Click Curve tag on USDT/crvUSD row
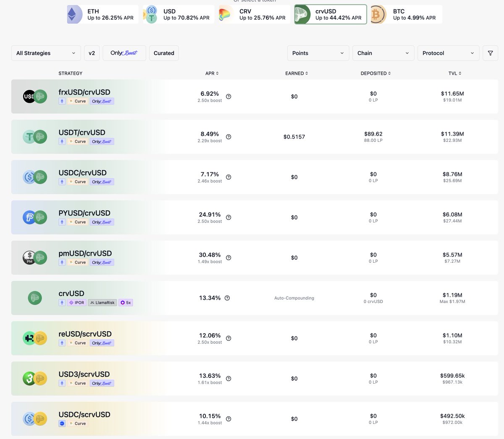The width and height of the screenshot is (504, 439). pyautogui.click(x=78, y=141)
